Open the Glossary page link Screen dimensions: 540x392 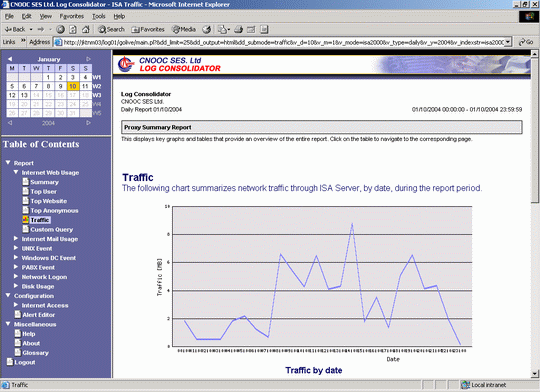tap(35, 353)
